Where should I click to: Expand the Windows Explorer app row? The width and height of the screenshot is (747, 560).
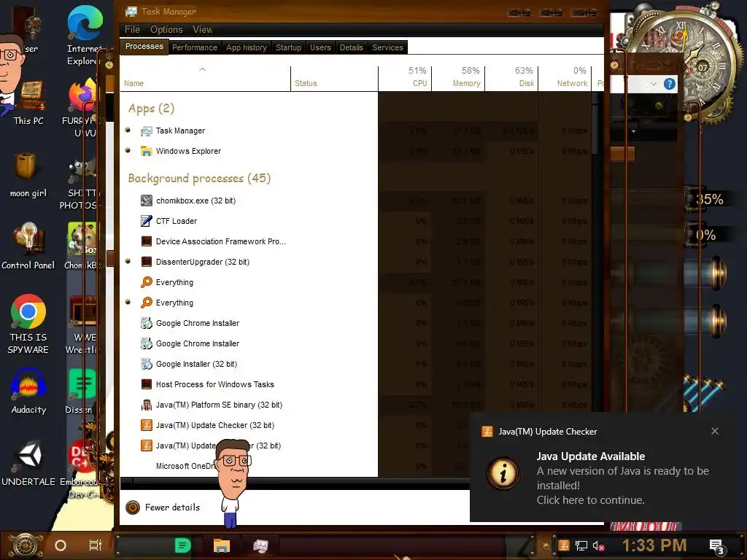tap(128, 150)
